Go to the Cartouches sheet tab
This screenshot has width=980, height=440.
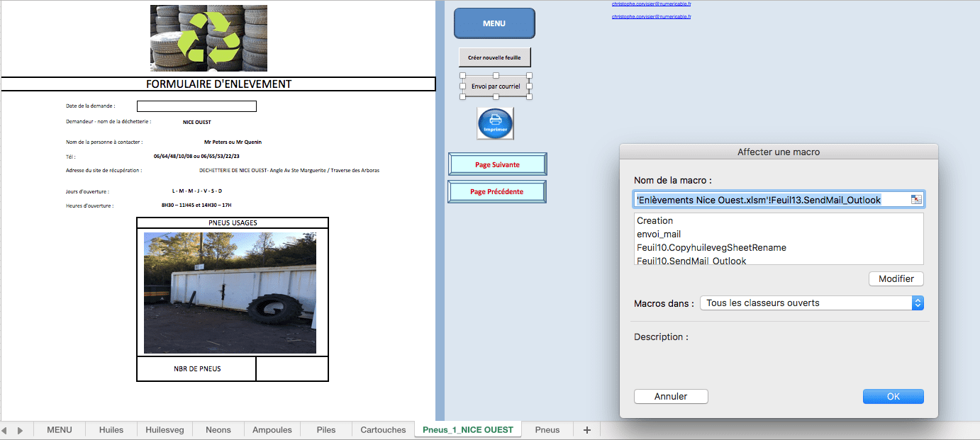coord(383,430)
